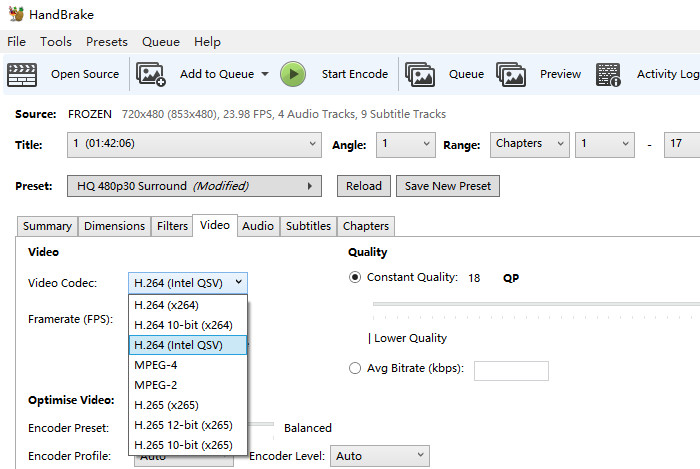Click the Add to Queue picture icon
Screen dimensions: 700x469
[151, 74]
